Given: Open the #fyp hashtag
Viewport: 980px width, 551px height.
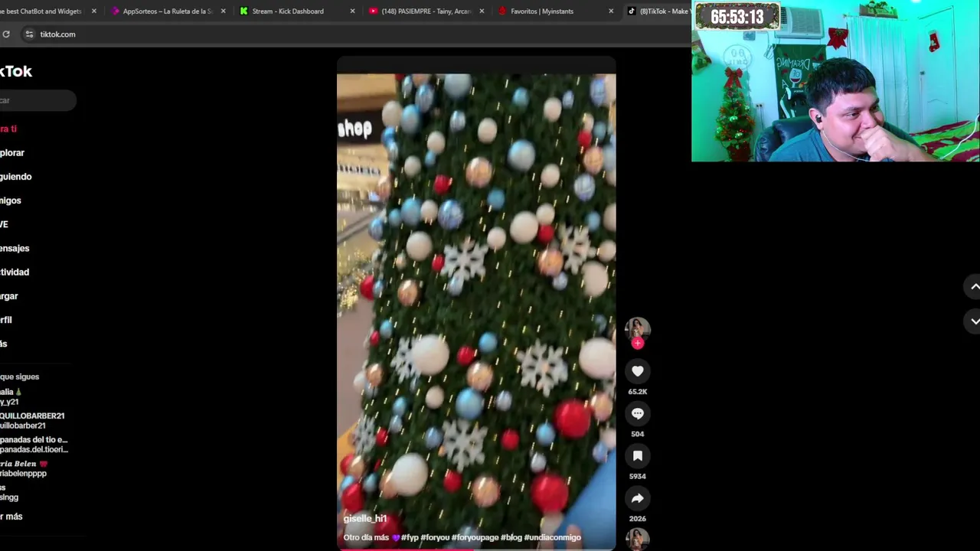Looking at the screenshot, I should point(410,537).
